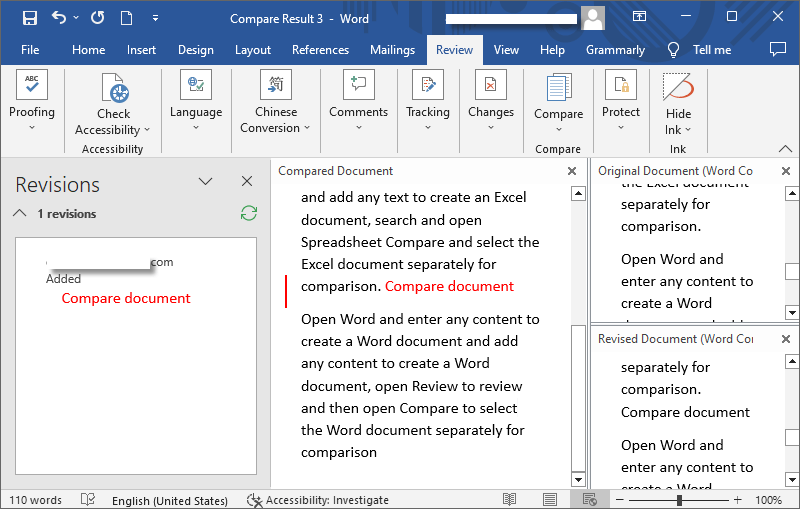
Task: Click the spelling and grammar check status icon
Action: click(88, 500)
